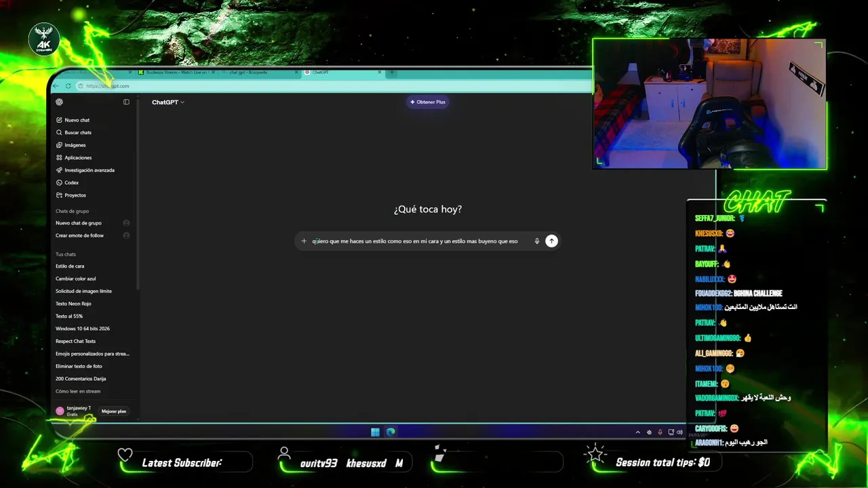Image resolution: width=868 pixels, height=488 pixels.
Task: Click FOUADDEKG62's BGHINA CHALLENGE chat message
Action: (x=738, y=293)
